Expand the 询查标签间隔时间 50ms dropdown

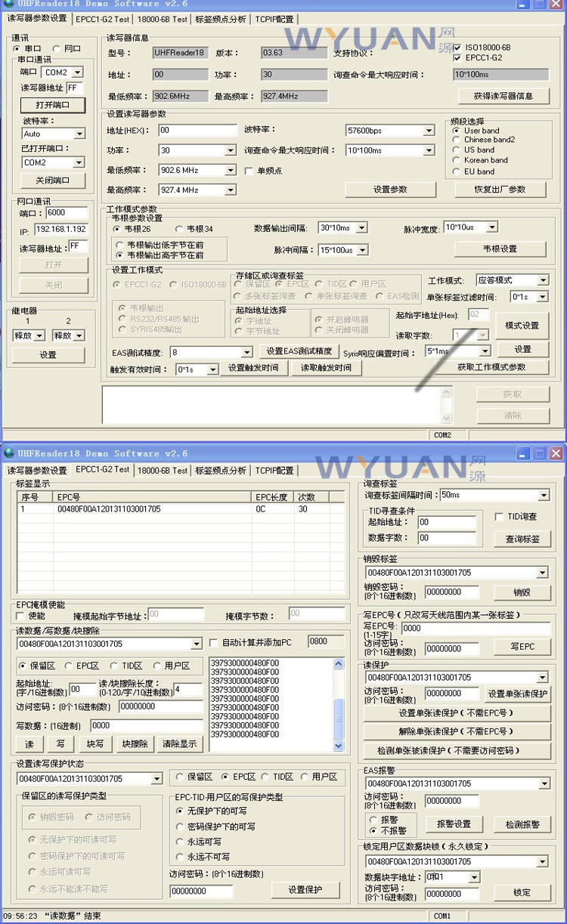point(544,496)
